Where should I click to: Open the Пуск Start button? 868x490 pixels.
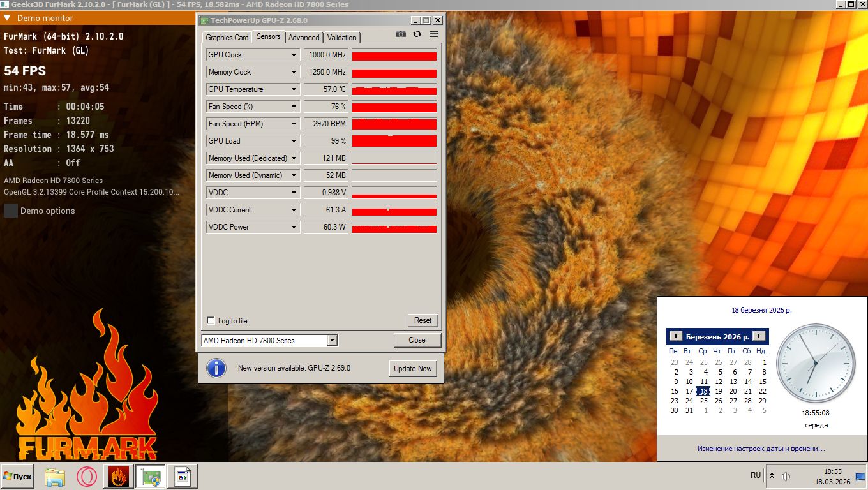(x=17, y=477)
